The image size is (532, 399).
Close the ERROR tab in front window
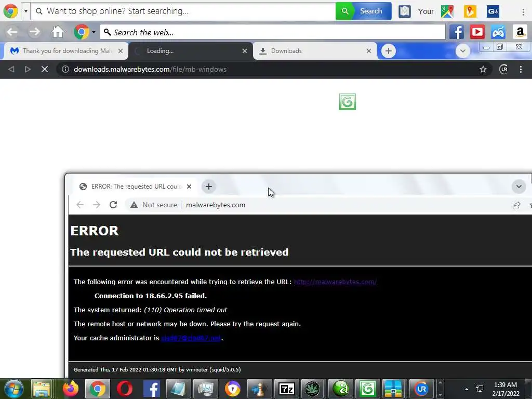189,187
